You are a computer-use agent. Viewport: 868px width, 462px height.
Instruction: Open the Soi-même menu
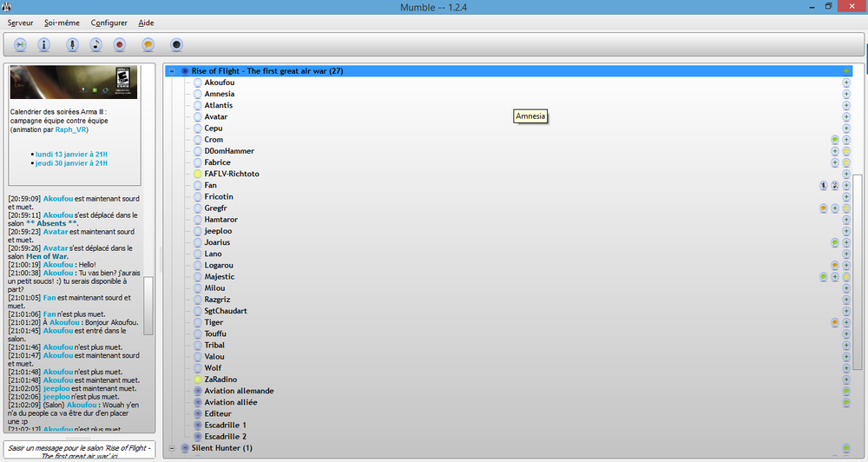tap(62, 23)
